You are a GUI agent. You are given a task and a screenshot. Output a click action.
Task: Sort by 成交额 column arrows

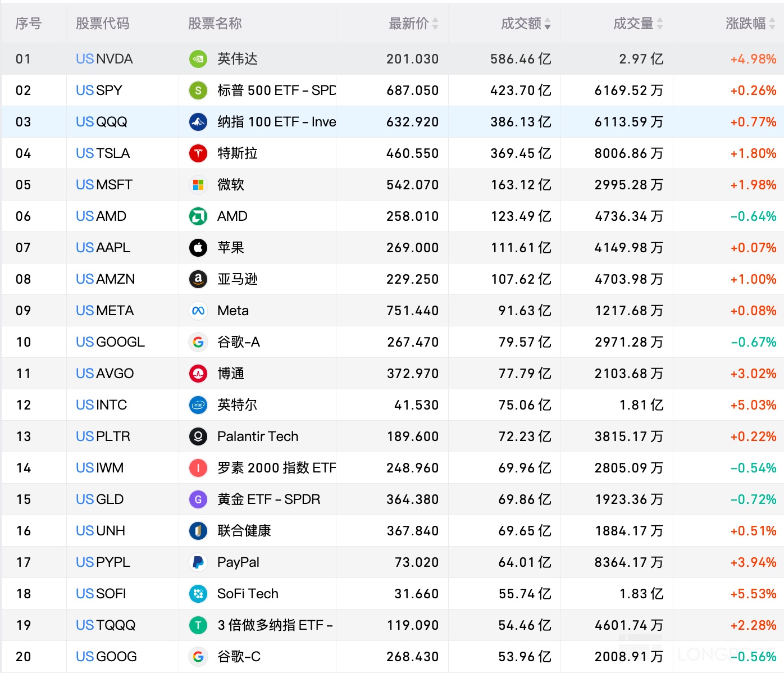click(x=548, y=24)
